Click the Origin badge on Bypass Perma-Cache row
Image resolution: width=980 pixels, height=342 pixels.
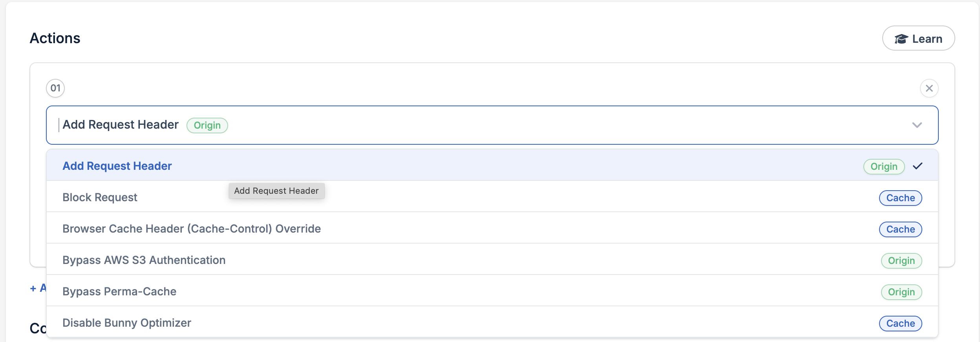[x=901, y=292]
